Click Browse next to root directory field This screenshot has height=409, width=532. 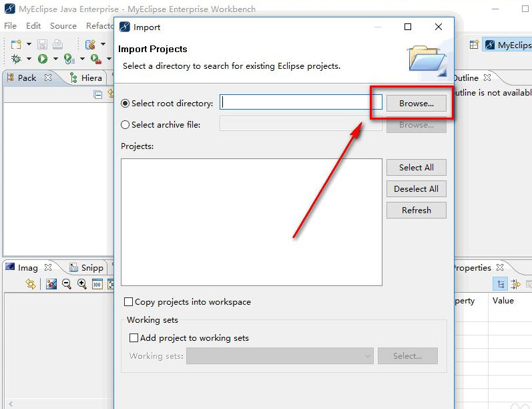click(x=416, y=104)
